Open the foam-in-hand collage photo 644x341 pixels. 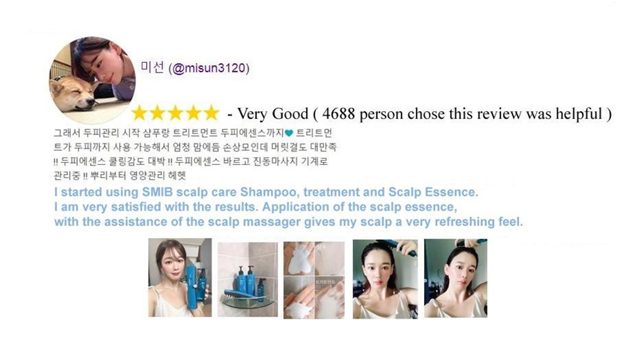pyautogui.click(x=314, y=277)
